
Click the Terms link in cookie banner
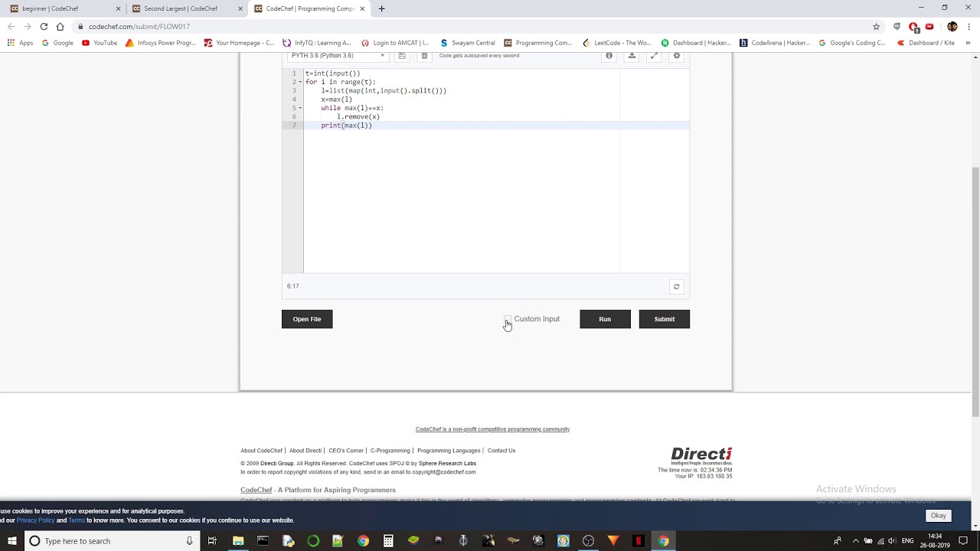77,520
